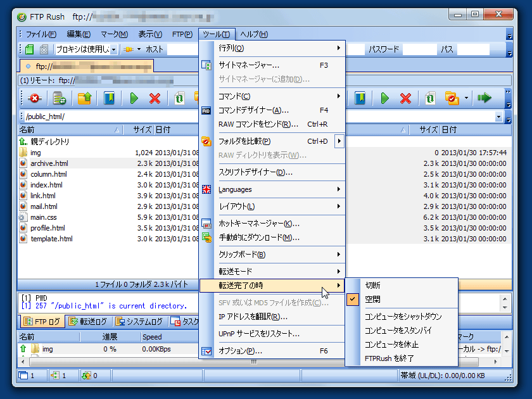Click the 進展 column header in queue
This screenshot has height=399, width=532.
pos(110,337)
